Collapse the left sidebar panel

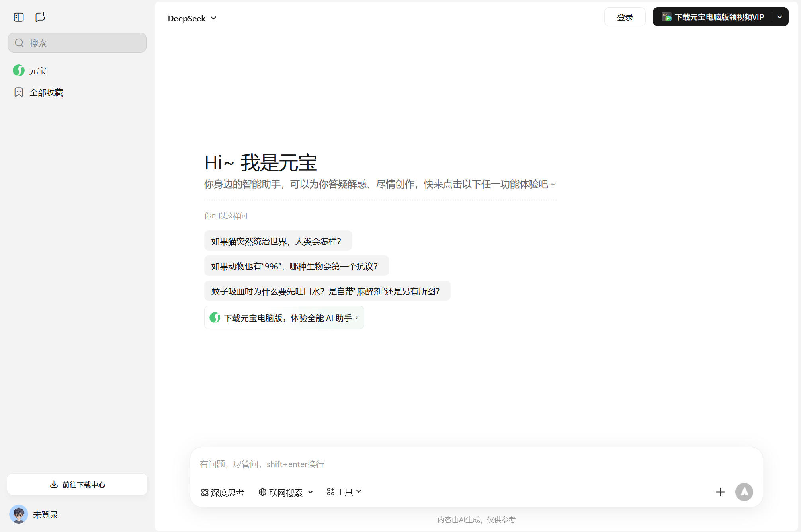(x=18, y=17)
